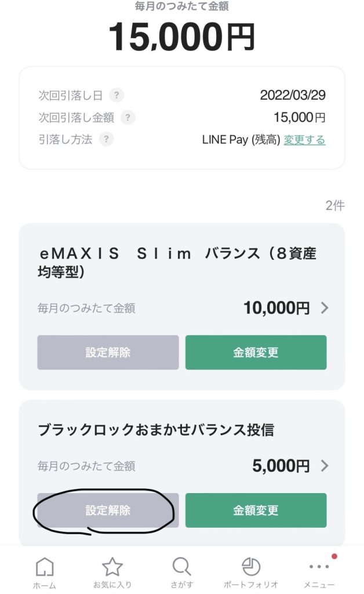Open the ブラックロックおまかせバランス投信 fund title
The width and height of the screenshot is (364, 594).
pyautogui.click(x=156, y=430)
